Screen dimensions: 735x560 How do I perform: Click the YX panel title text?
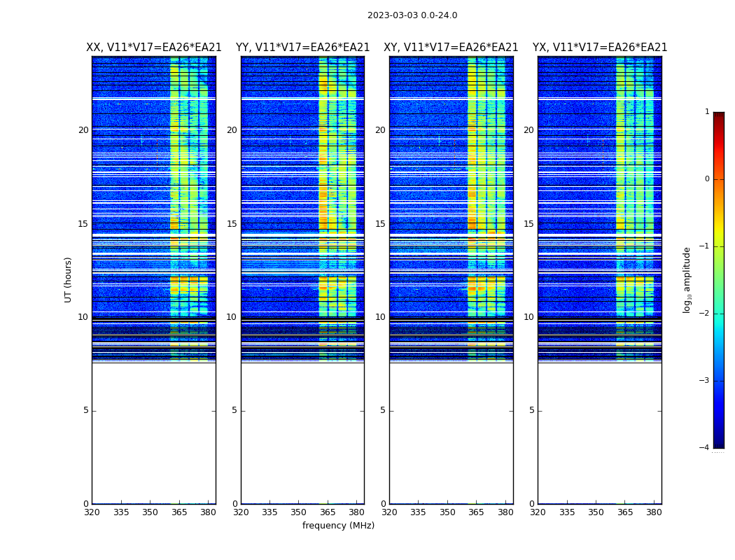(x=599, y=48)
